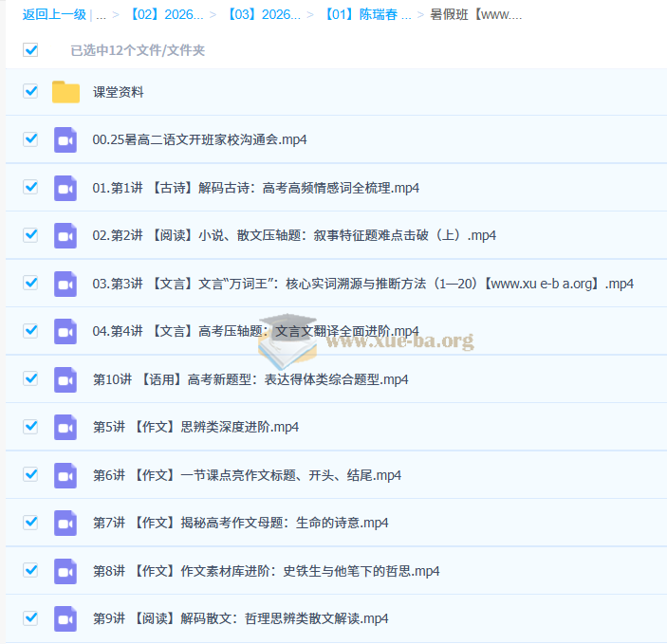Viewport: 667px width, 644px height.
Task: Click 返回上一级 to go back
Action: click(54, 15)
